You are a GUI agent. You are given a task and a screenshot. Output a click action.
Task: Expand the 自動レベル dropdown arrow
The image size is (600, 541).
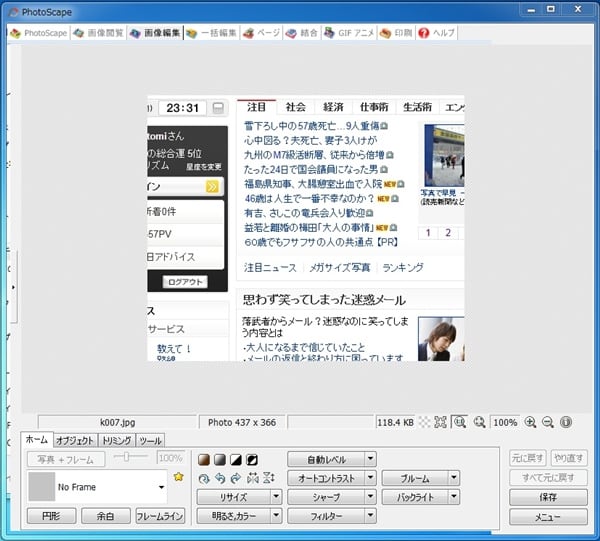[371, 459]
